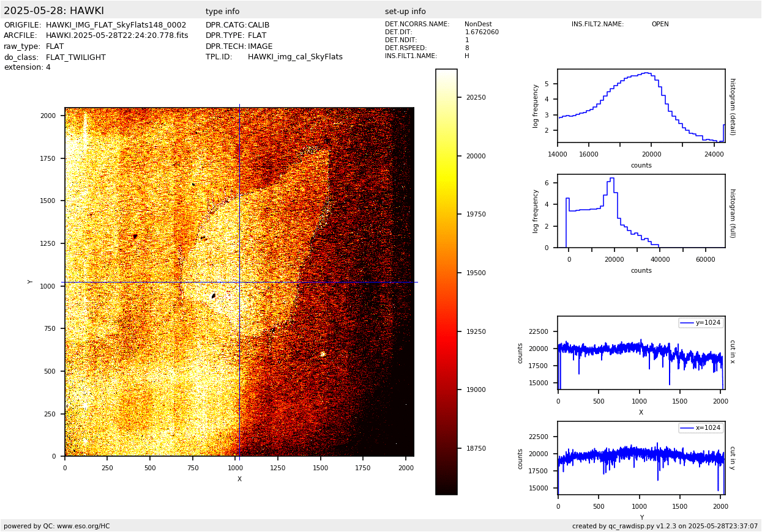Click the qc_rawdisp.py creation footer text
Image resolution: width=762 pixels, height=532 pixels.
click(665, 526)
